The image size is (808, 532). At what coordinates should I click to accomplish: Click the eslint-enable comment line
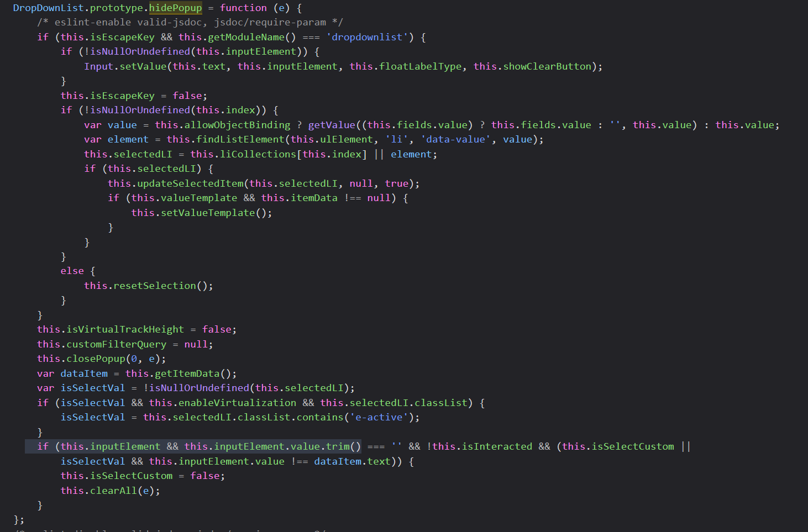pyautogui.click(x=190, y=22)
